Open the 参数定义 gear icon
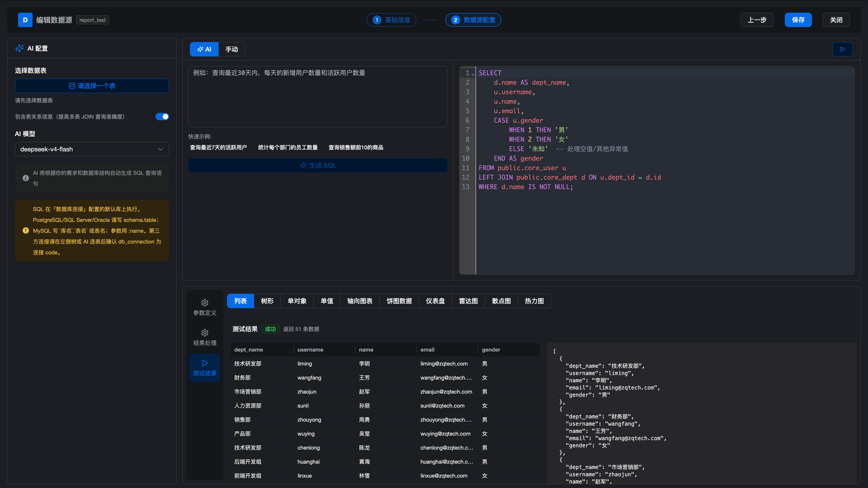868x488 pixels. (205, 303)
